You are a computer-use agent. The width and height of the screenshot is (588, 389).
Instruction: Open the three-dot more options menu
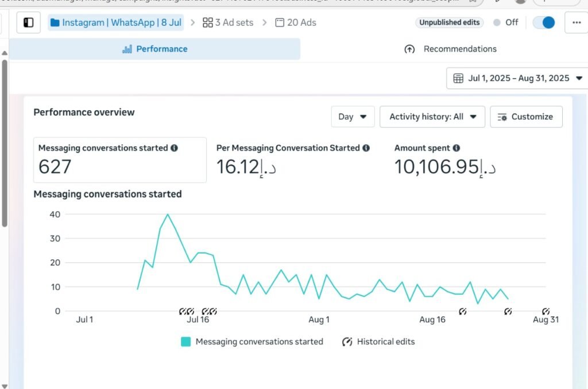576,23
